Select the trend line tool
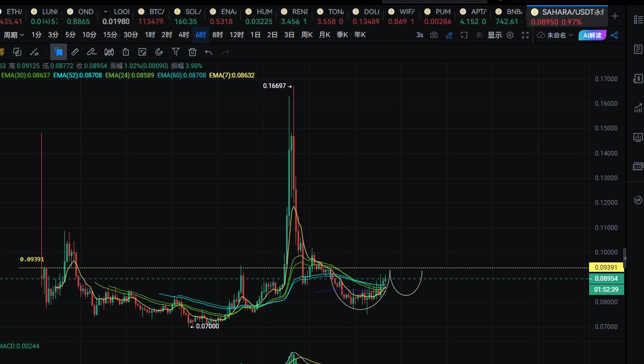This screenshot has width=644, height=364. [x=34, y=52]
